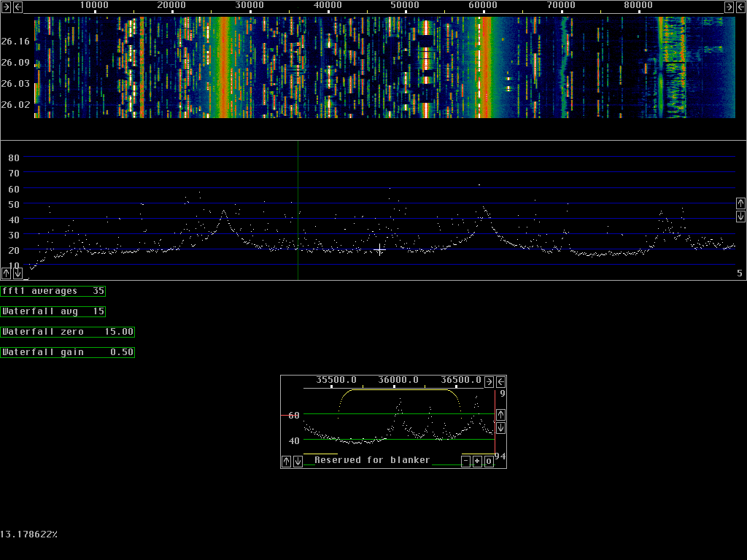This screenshot has width=747, height=560.
Task: Click the 40 level label in the small graph
Action: [294, 440]
